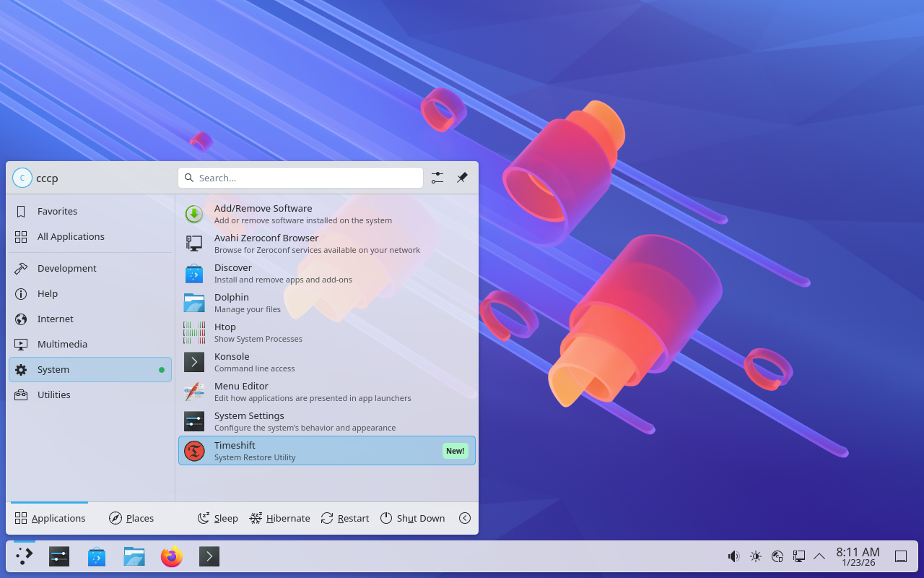Expand hidden system tray icons arrow
Screen dimensions: 924x578
pyautogui.click(x=819, y=556)
